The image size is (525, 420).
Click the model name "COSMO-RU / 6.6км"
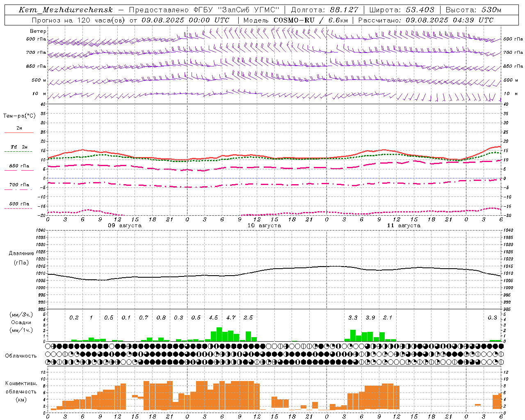point(310,20)
